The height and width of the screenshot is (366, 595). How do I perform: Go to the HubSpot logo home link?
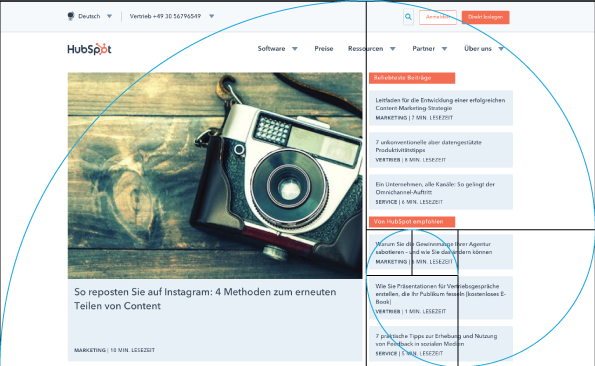click(89, 49)
